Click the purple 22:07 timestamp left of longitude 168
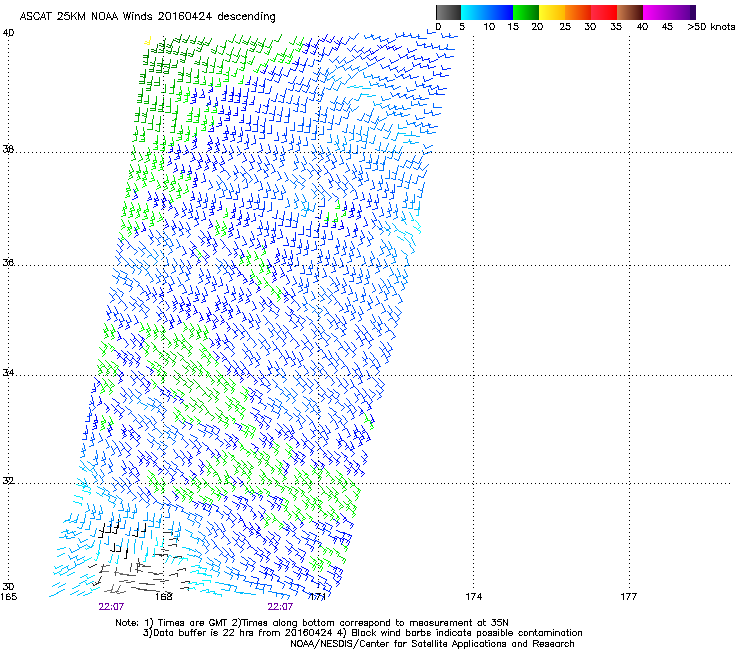Image resolution: width=740 pixels, height=650 pixels. (111, 607)
